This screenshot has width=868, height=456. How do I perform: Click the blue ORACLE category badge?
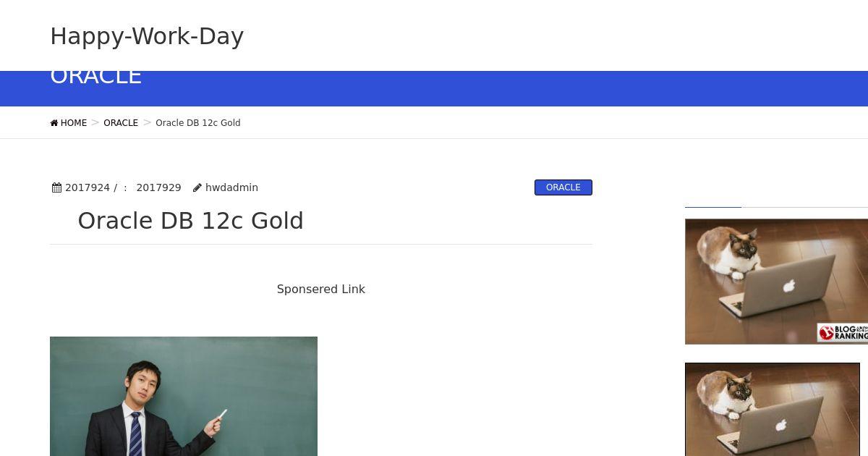(x=563, y=187)
